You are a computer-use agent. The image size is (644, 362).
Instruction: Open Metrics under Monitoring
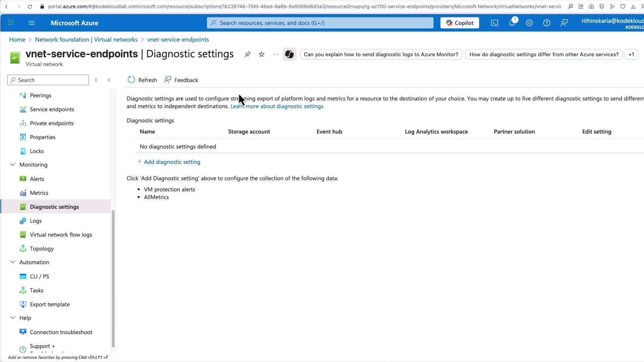tap(39, 193)
